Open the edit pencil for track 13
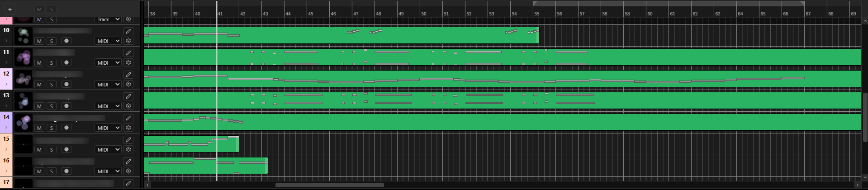 click(128, 96)
